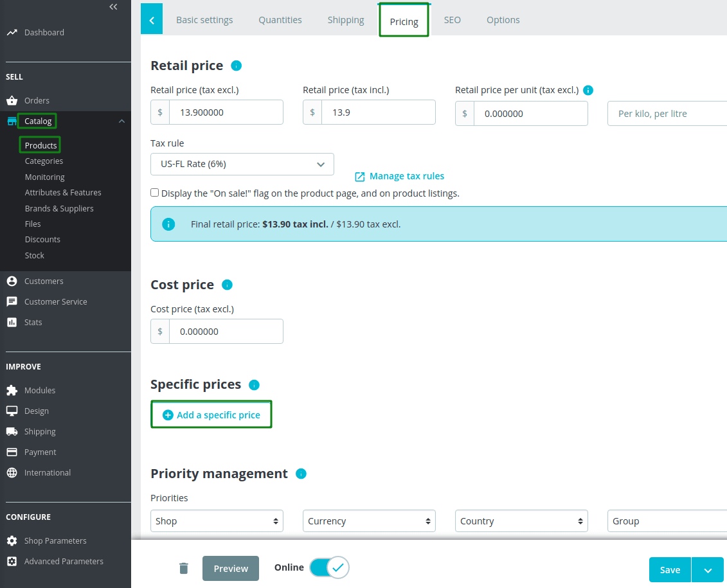This screenshot has width=727, height=588.
Task: Click the Catalog book icon
Action: click(x=13, y=121)
